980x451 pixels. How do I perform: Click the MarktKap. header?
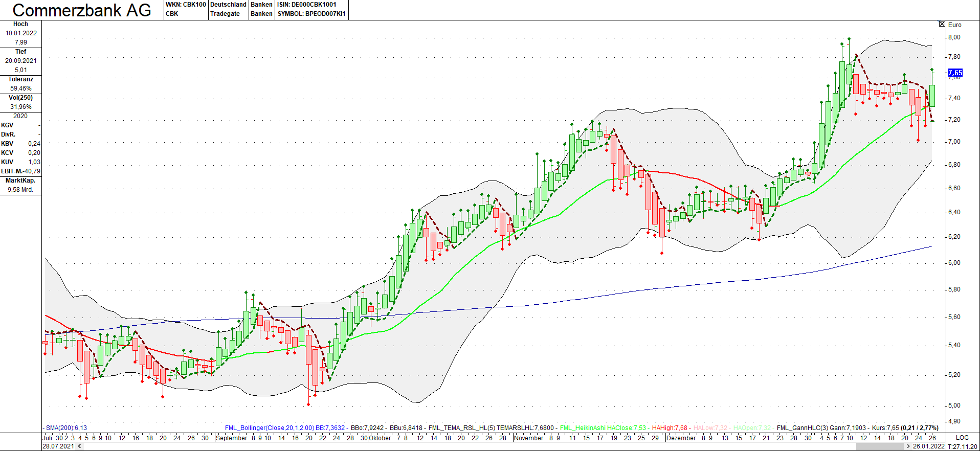[x=20, y=181]
